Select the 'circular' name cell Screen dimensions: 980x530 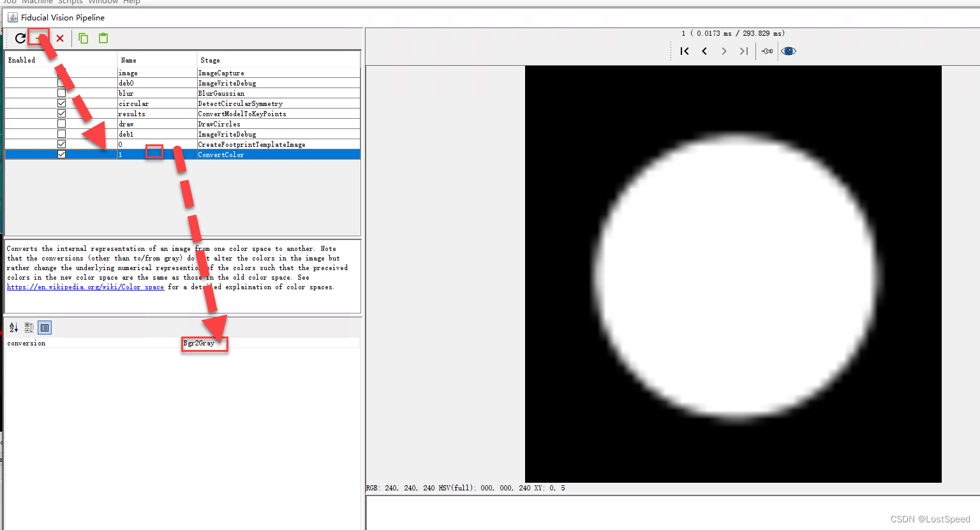click(157, 103)
